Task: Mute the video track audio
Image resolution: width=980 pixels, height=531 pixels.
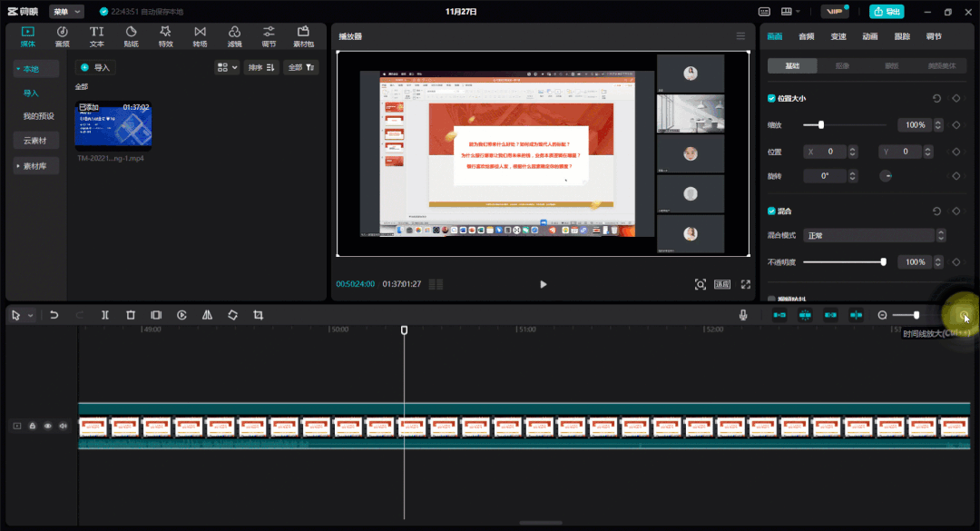Action: click(64, 426)
